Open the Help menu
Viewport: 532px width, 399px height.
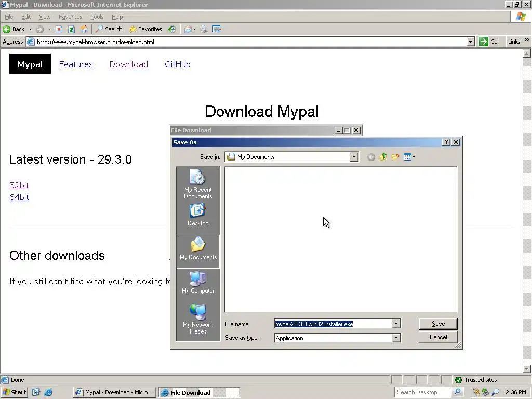point(117,17)
